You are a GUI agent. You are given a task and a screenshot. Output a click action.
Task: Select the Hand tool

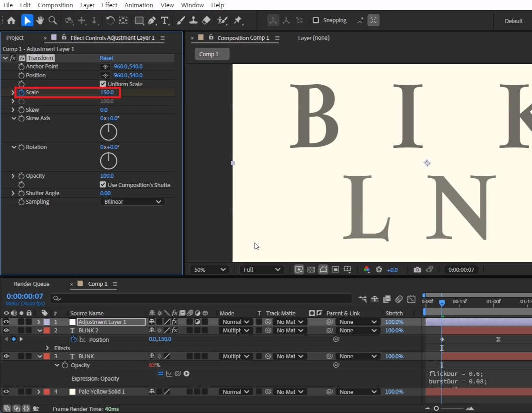(x=40, y=20)
